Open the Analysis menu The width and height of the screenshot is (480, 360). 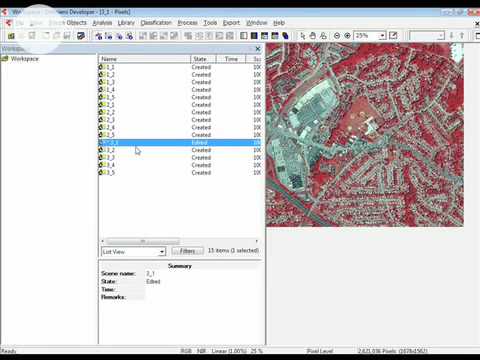tap(102, 23)
